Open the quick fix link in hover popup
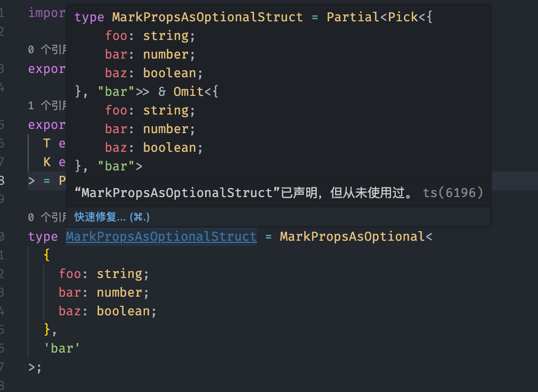Screen dimensions: 538x392 click(112, 217)
